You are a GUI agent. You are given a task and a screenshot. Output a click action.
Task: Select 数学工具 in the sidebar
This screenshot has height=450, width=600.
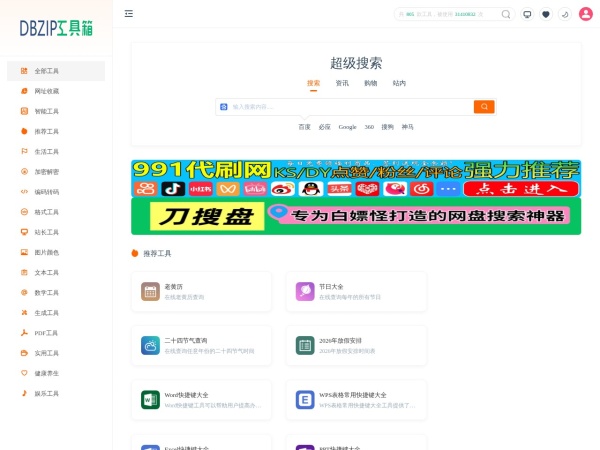tap(56, 293)
